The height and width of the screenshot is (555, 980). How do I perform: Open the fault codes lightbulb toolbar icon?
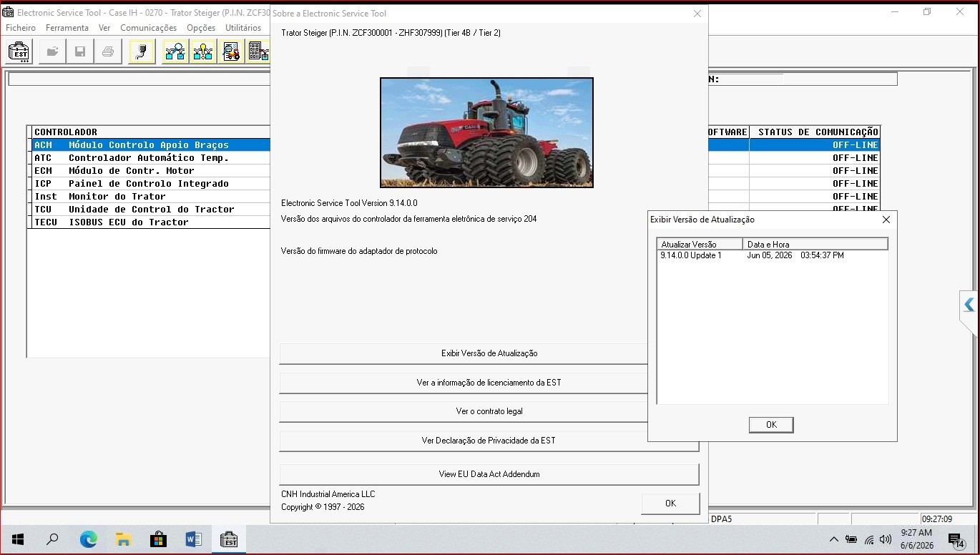point(203,51)
